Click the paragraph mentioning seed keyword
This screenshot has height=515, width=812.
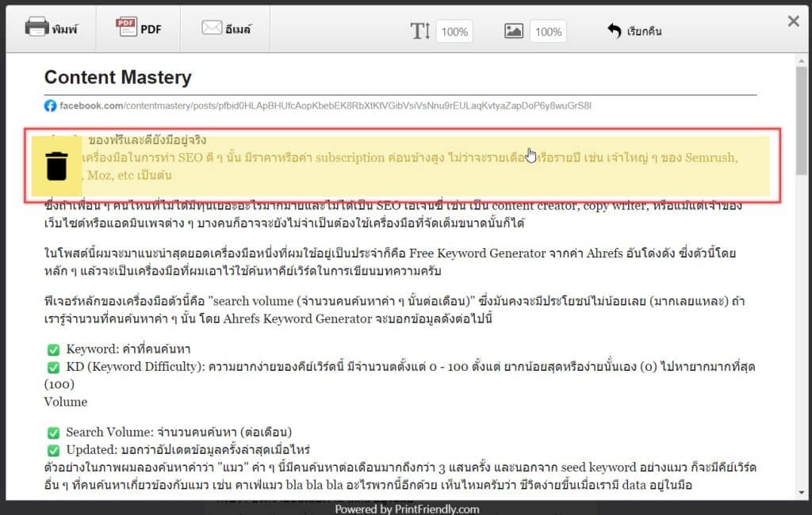(x=400, y=476)
